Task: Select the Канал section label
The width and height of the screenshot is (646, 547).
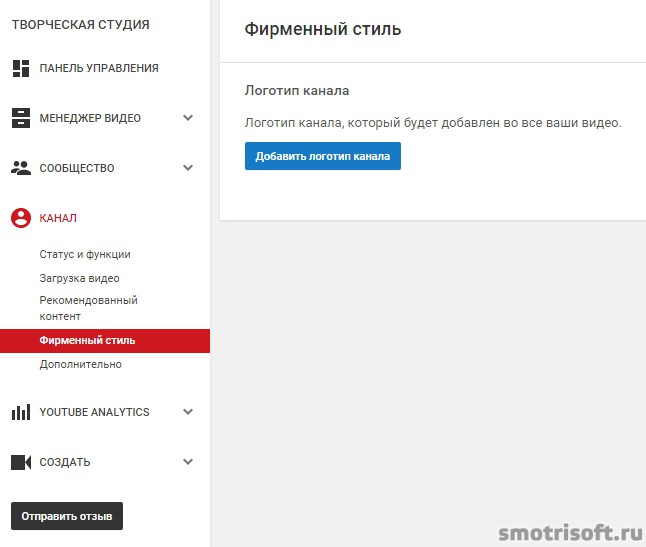Action: pos(58,218)
